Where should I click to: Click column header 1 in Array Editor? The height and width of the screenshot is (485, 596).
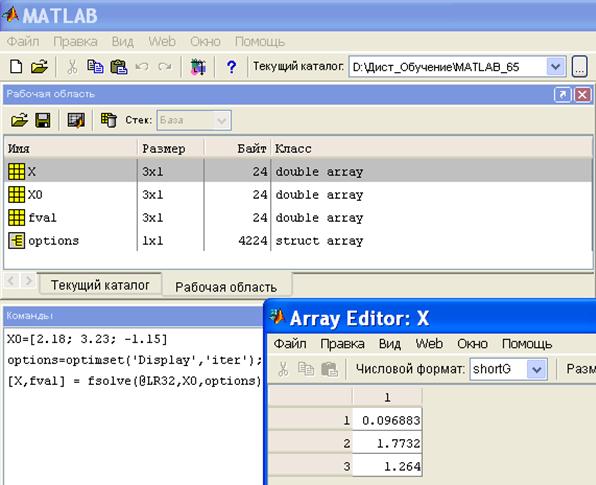coord(387,398)
